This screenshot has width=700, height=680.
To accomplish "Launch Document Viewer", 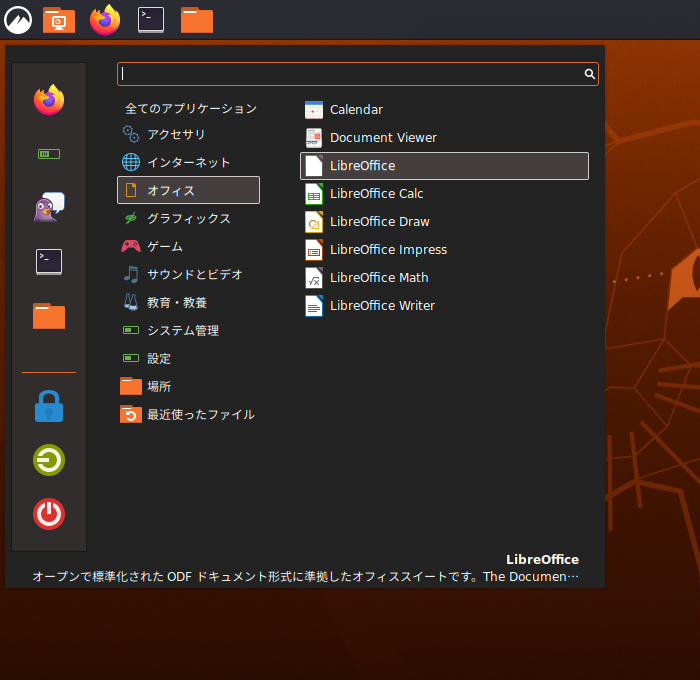I will click(x=445, y=138).
